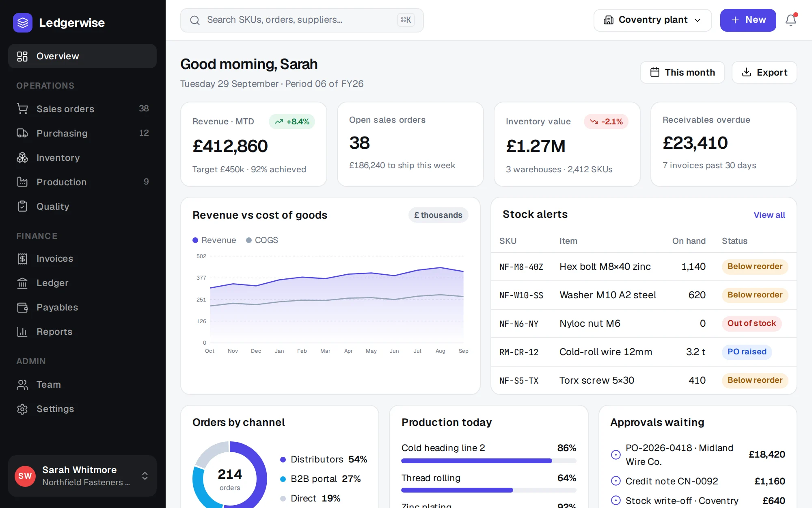This screenshot has height=508, width=812.
Task: Click the Quality clipboard icon
Action: point(22,206)
